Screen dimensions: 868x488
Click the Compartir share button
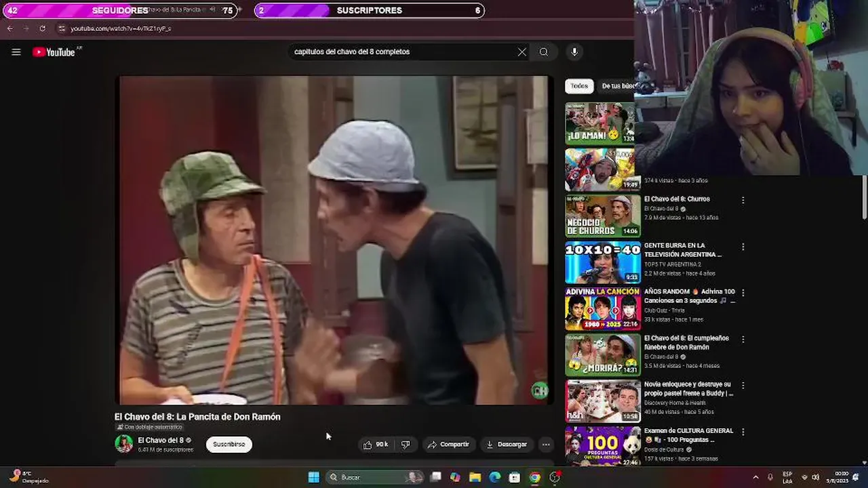448,445
